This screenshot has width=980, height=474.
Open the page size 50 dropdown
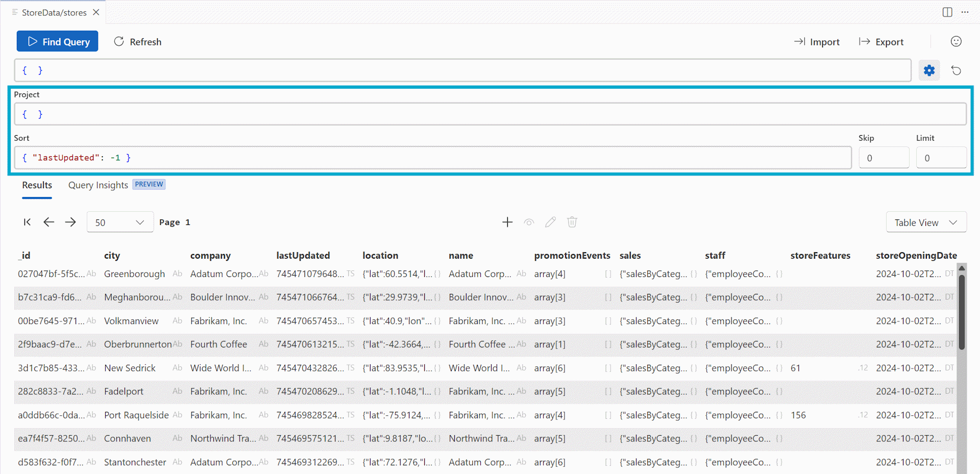(120, 222)
